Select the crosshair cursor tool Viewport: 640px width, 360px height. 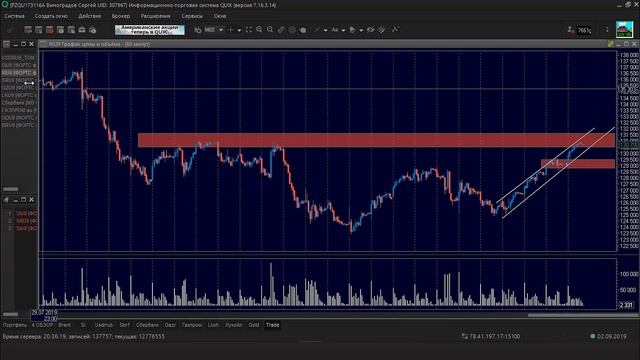(231, 30)
